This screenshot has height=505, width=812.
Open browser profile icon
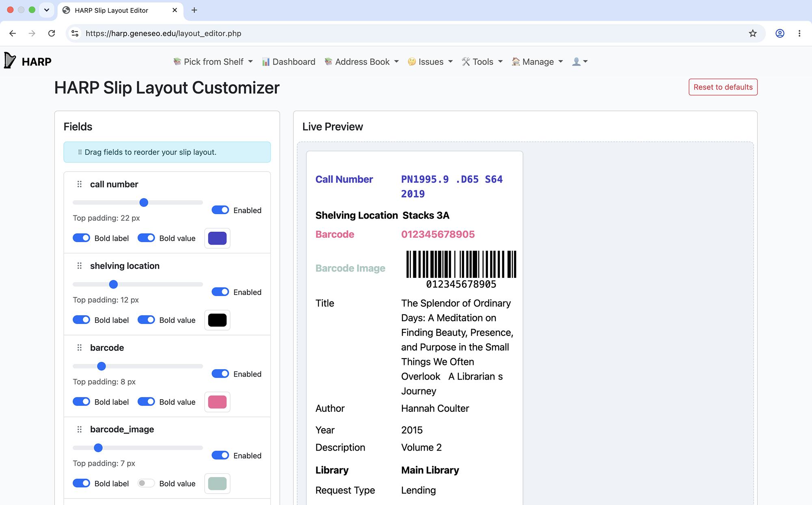tap(780, 33)
